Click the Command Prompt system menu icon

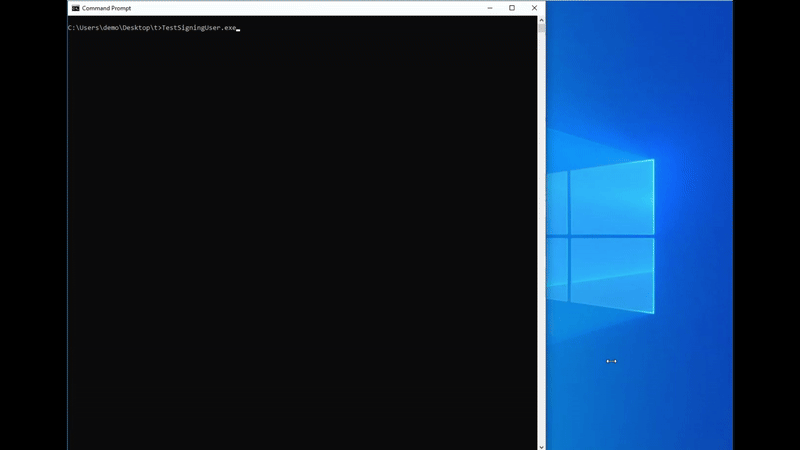pyautogui.click(x=76, y=8)
